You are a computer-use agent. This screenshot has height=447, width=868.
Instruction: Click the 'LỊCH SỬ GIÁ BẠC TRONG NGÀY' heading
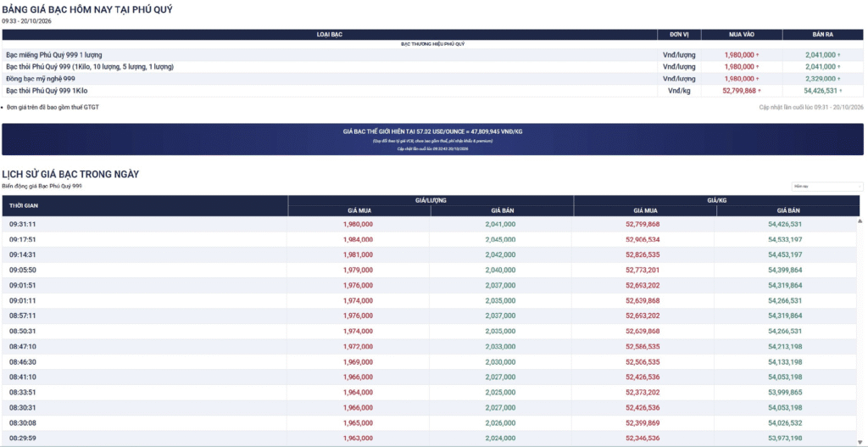(70, 174)
